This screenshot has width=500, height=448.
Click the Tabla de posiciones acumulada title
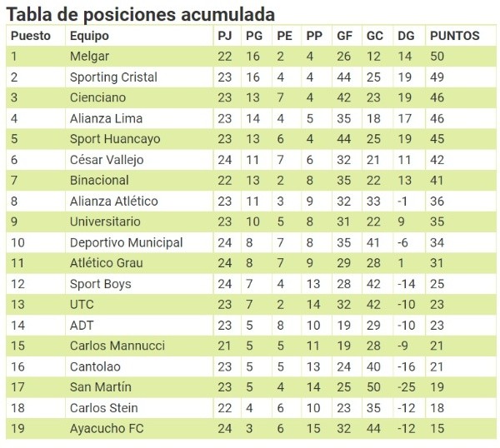point(141,14)
